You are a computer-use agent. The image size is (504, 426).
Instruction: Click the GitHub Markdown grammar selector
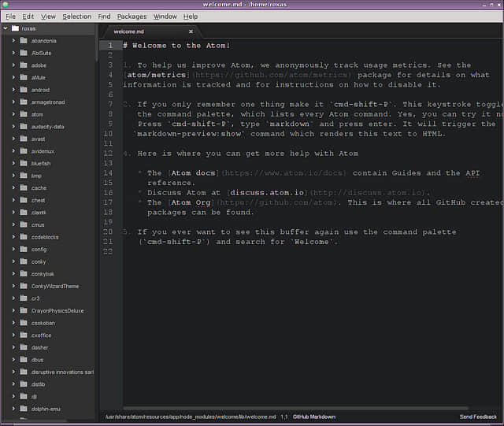pyautogui.click(x=314, y=417)
